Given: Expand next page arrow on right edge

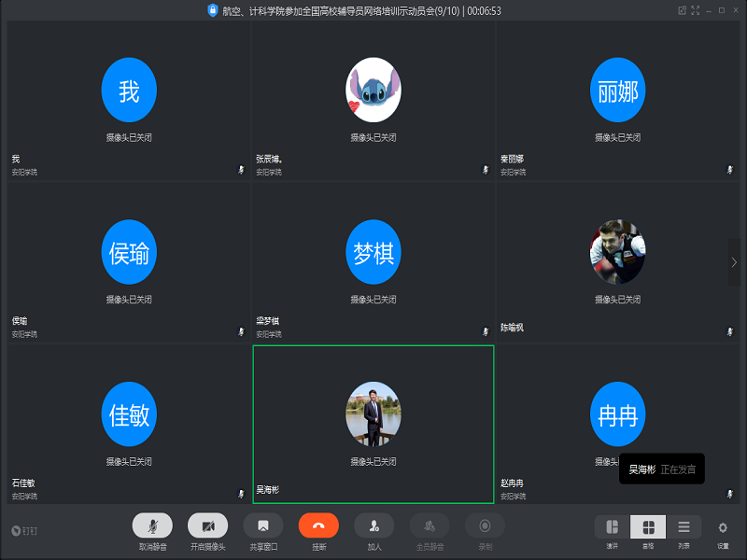Looking at the screenshot, I should pos(734,262).
